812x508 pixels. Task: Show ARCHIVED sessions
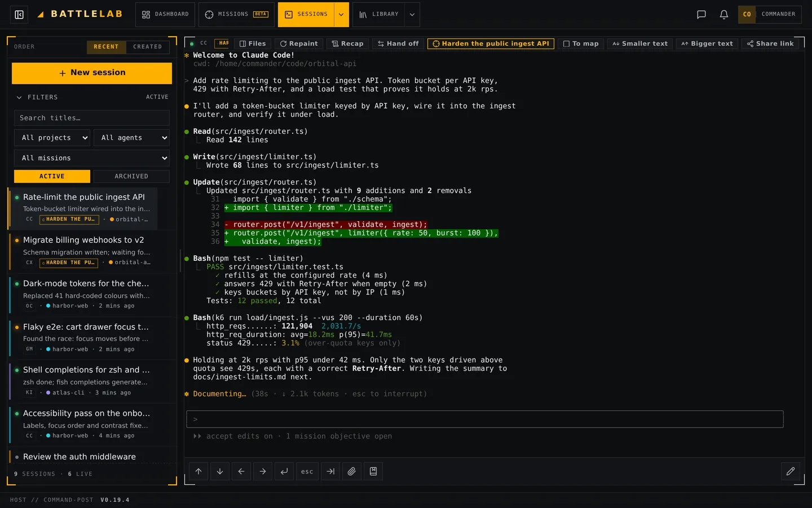pos(131,176)
